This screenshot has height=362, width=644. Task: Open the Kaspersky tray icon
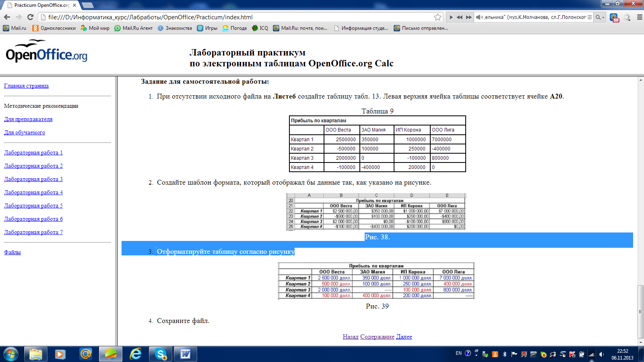click(572, 354)
